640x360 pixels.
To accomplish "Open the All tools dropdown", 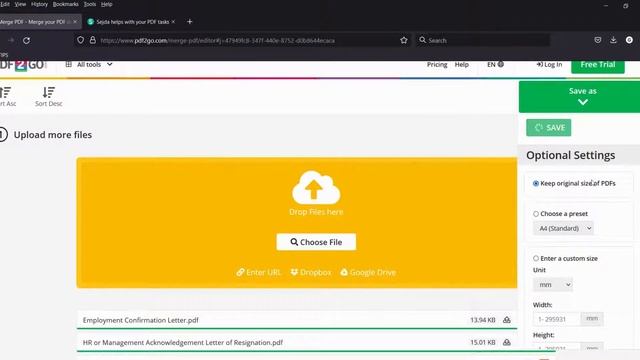I will 89,64.
